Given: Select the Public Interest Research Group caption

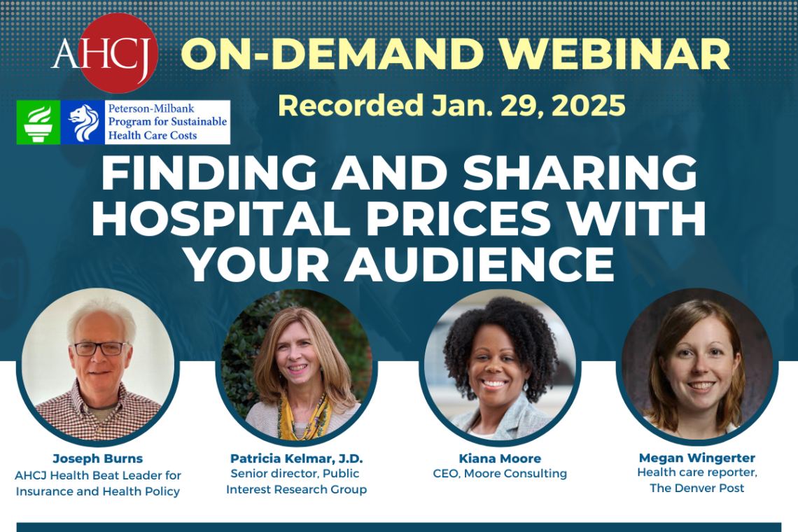Looking at the screenshot, I should click(x=296, y=482).
